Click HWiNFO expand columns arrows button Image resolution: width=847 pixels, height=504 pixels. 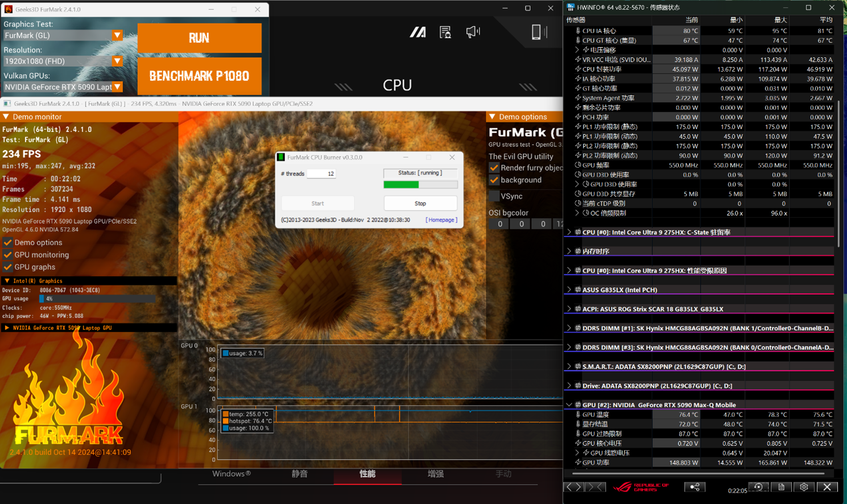tap(574, 487)
